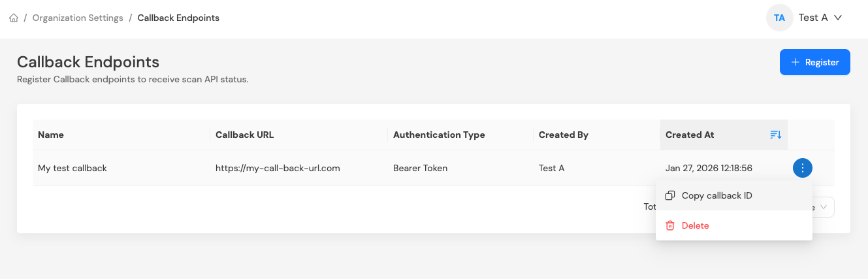The image size is (868, 279).
Task: Select the My test callback row
Action: pos(72,168)
